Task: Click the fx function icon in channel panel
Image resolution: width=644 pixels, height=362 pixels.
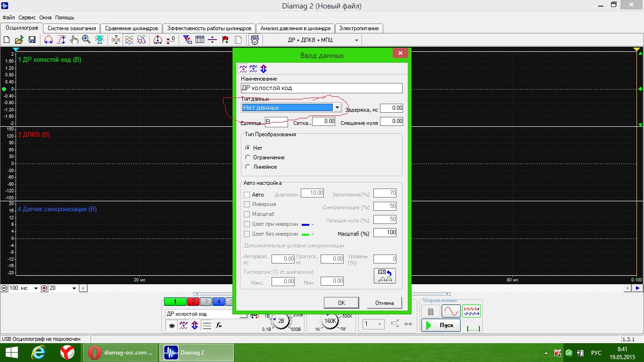Action: (219, 325)
